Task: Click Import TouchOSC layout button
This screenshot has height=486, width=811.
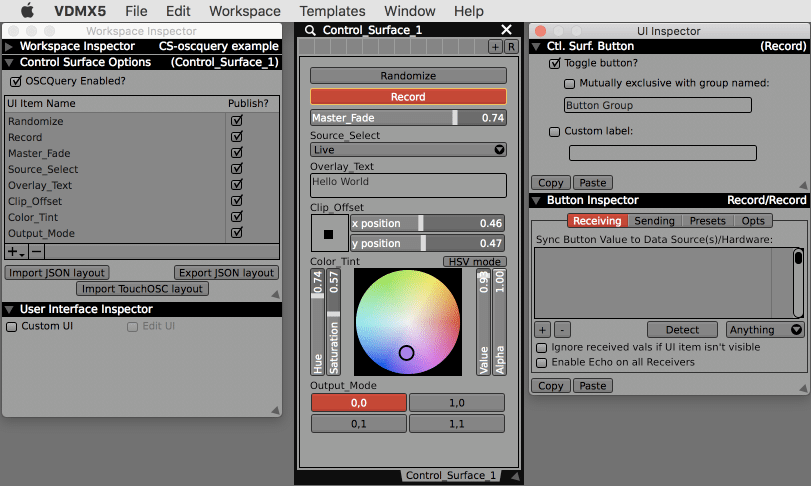Action: point(142,289)
